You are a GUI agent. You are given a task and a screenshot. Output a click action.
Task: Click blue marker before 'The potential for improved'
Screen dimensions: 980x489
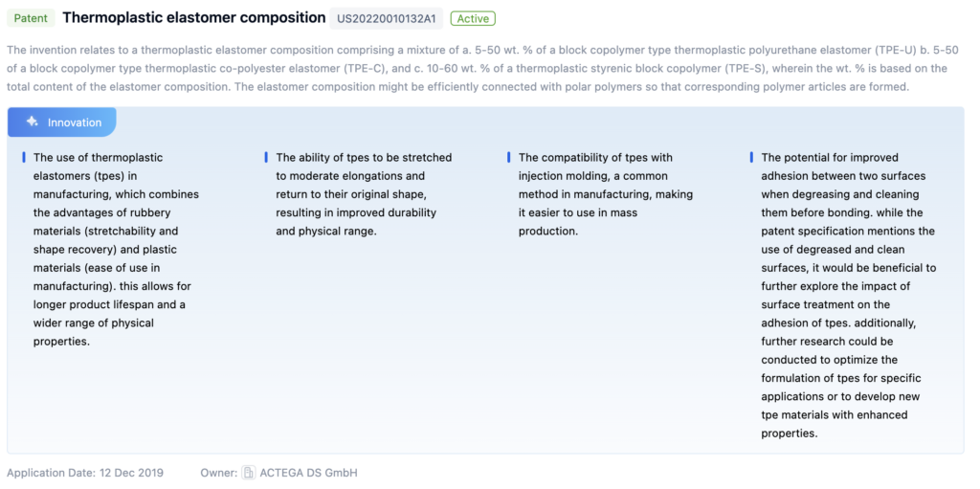(752, 157)
